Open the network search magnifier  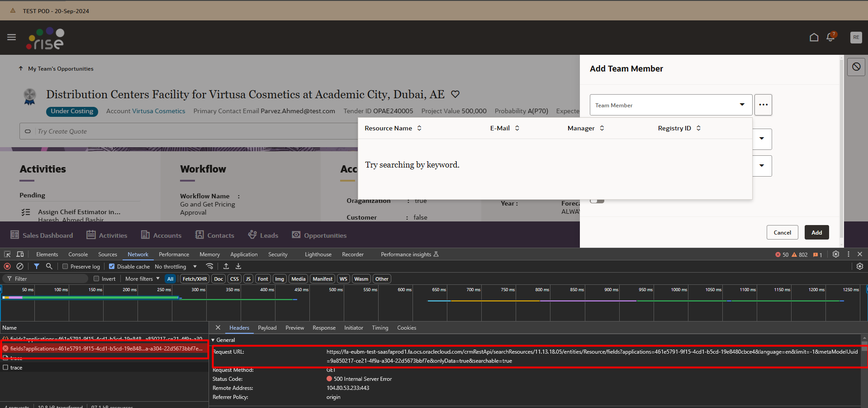pos(49,266)
